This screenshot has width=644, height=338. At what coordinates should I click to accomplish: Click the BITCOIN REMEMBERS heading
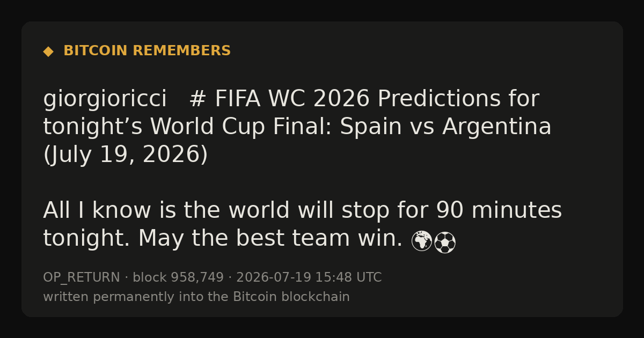click(147, 51)
